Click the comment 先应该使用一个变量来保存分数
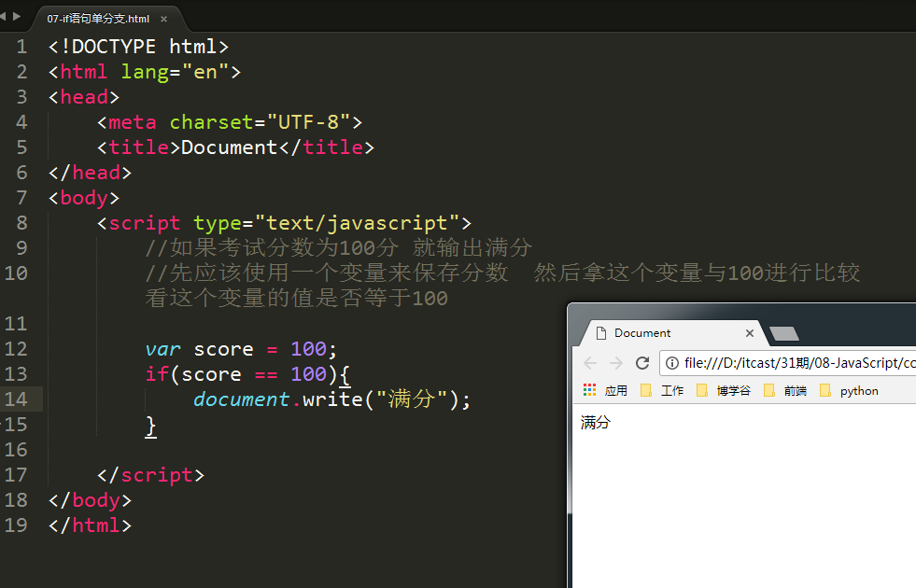This screenshot has width=916, height=588. (x=327, y=273)
